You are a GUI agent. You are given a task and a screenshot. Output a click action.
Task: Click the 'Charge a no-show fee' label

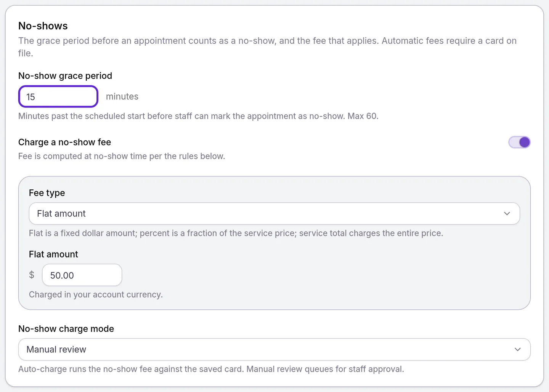(x=65, y=142)
